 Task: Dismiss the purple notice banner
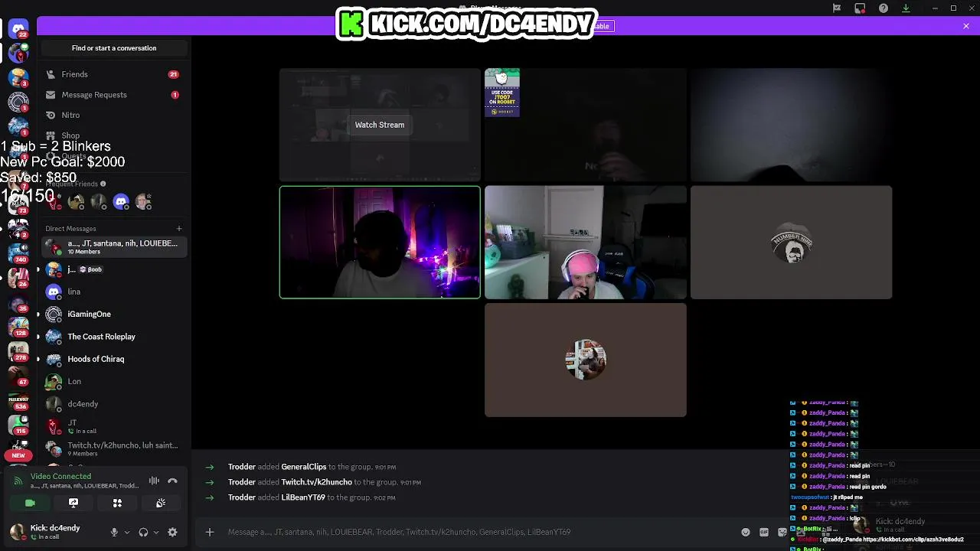[966, 26]
